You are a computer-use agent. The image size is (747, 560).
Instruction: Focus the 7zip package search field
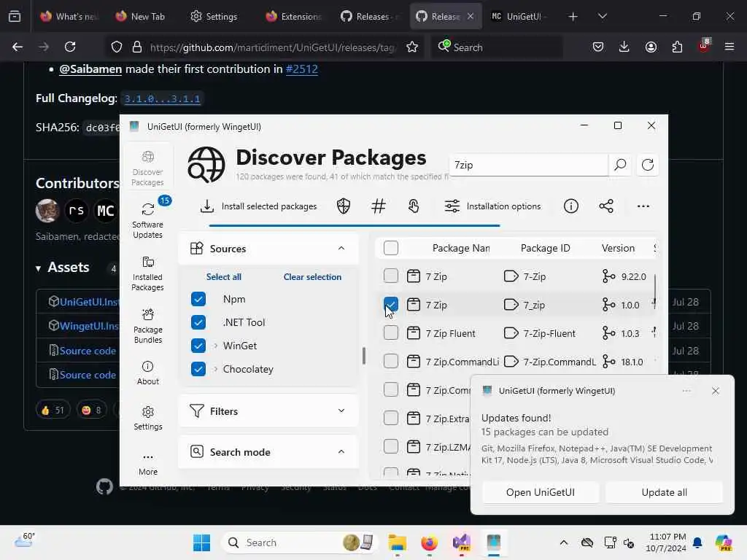point(528,165)
